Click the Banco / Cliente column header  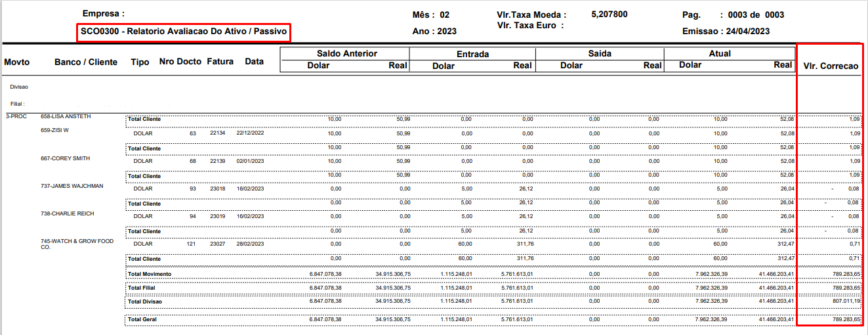click(x=86, y=62)
